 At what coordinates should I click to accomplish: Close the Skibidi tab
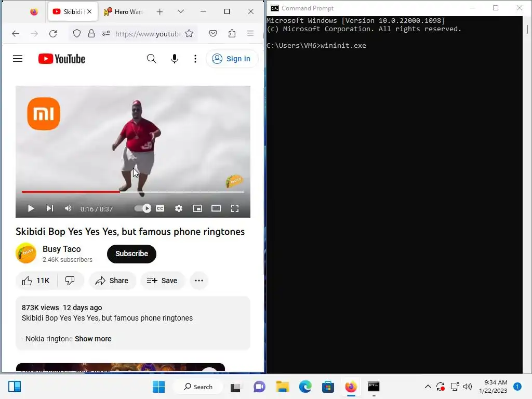pos(89,11)
